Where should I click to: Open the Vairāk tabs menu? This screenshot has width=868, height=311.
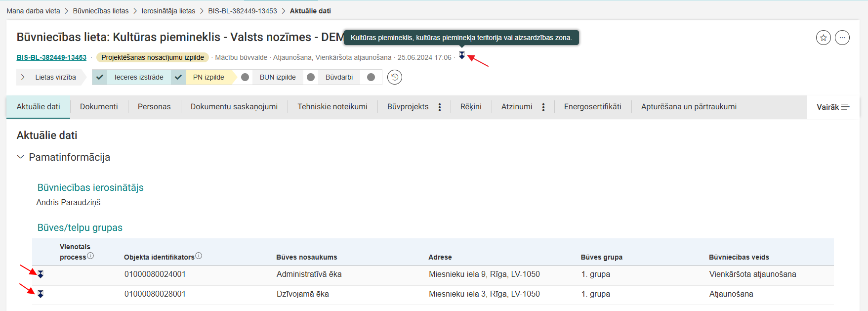(832, 107)
